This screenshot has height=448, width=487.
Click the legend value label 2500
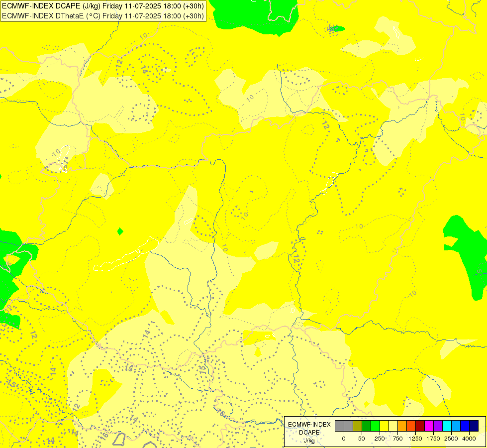[451, 439]
